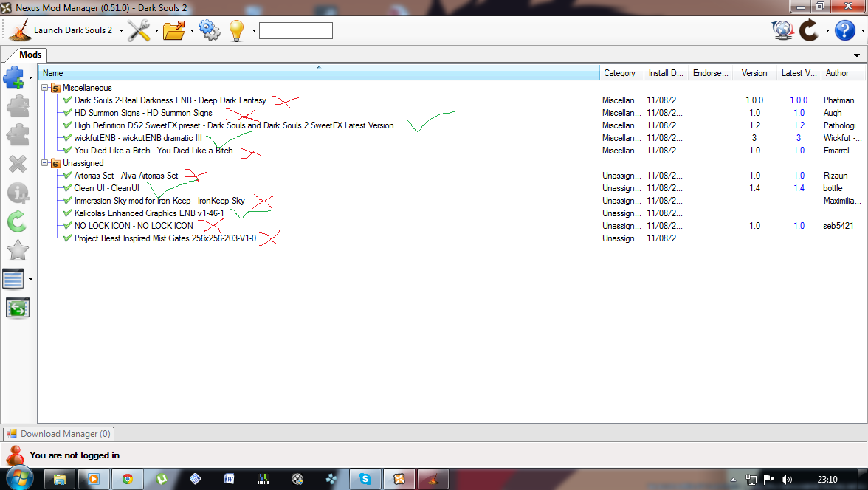Expand the category view dropdown arrow
The width and height of the screenshot is (868, 490).
click(30, 279)
